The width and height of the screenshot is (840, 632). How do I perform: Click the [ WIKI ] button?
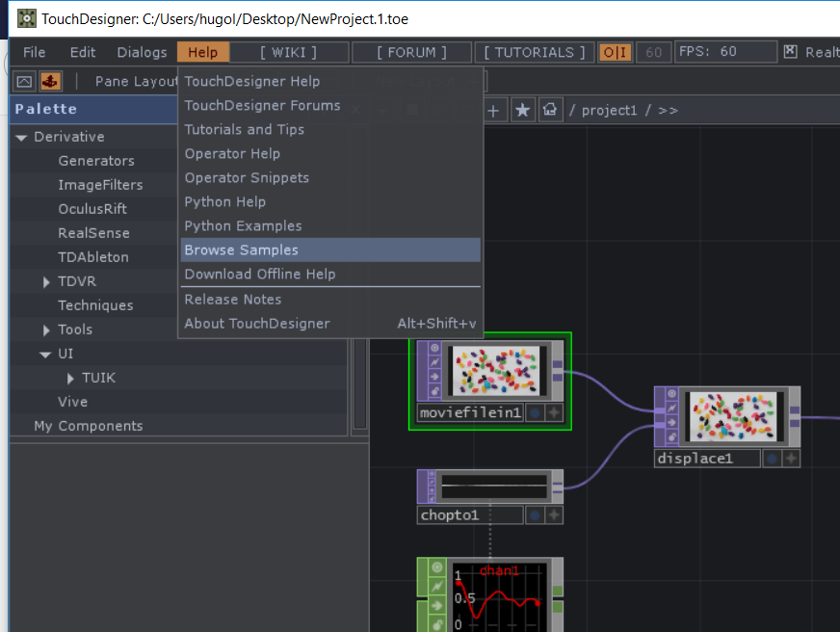[x=289, y=52]
